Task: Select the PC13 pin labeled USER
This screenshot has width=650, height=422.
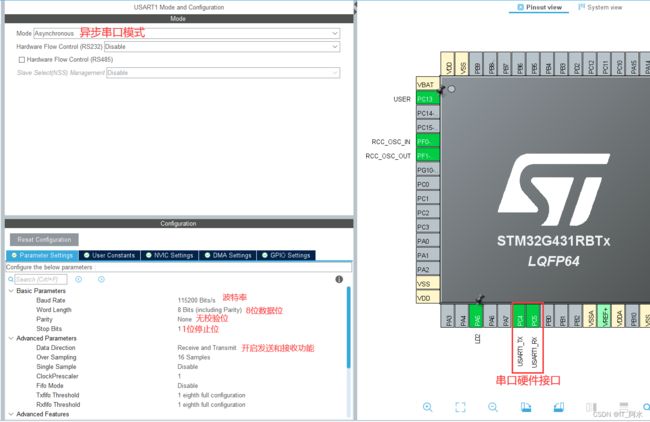Action: 428,99
